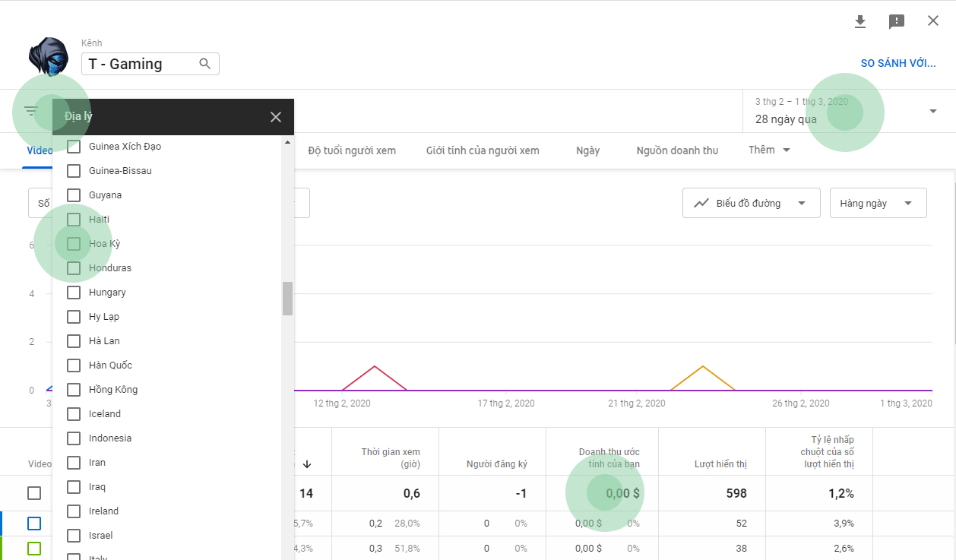Go to the Nguồn doanh thu tab

point(677,150)
